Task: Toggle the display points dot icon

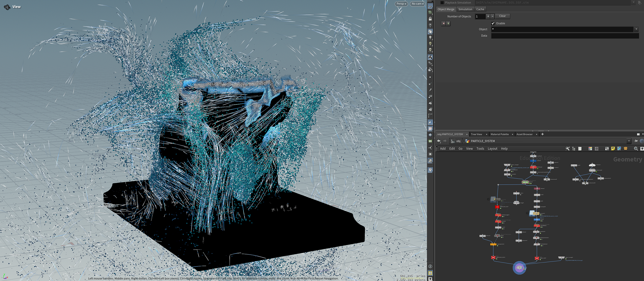Action: pos(430,77)
